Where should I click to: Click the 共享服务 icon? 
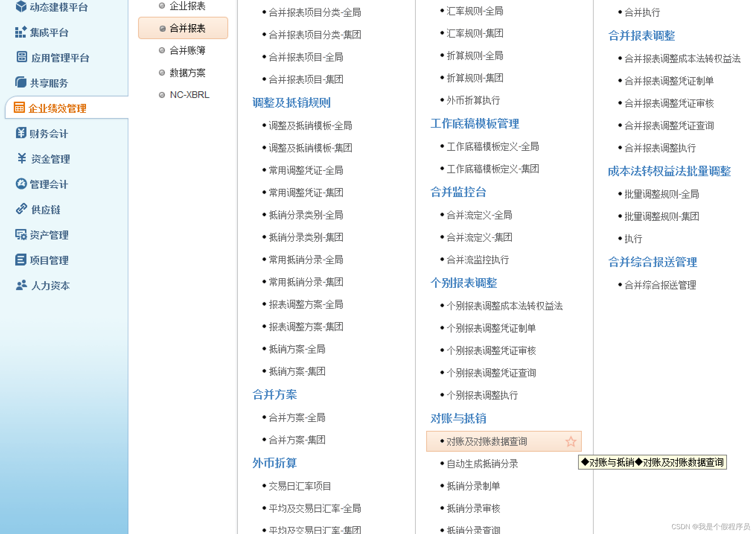pos(21,82)
